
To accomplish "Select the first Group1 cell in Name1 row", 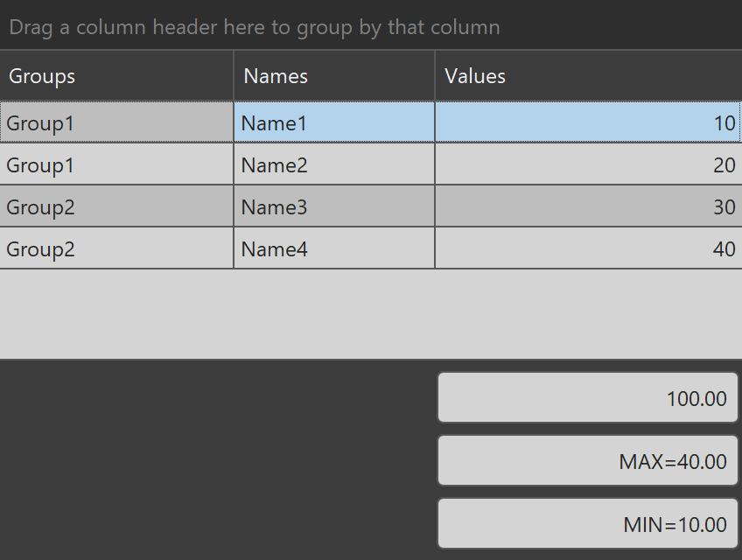I will pyautogui.click(x=116, y=122).
